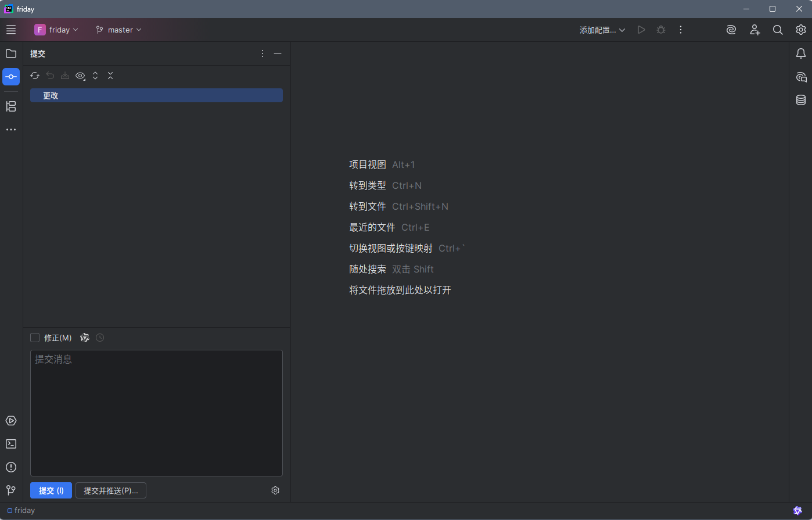Open the Problems tool window icon
Viewport: 812px width, 520px height.
[11, 467]
